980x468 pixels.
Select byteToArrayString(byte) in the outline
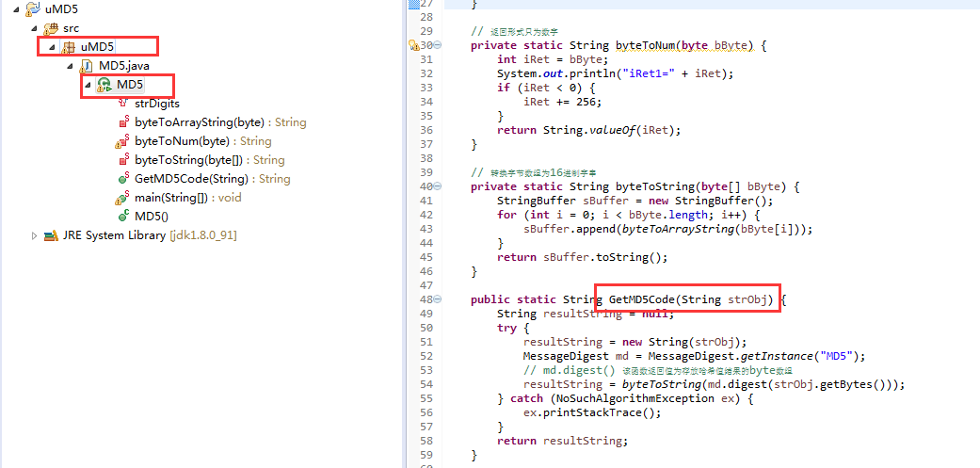220,122
